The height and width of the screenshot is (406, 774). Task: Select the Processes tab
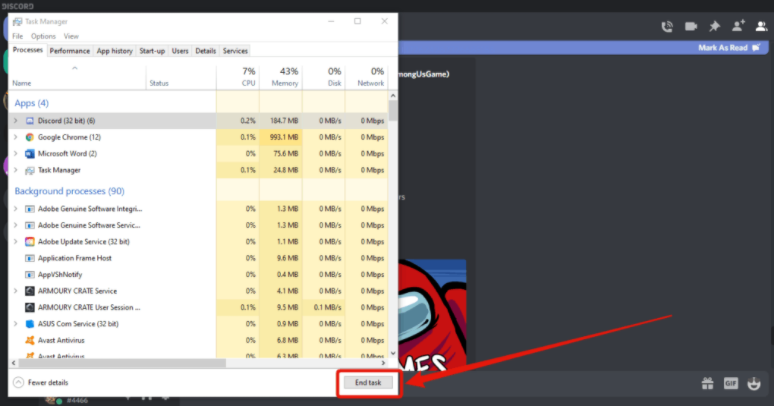(28, 50)
